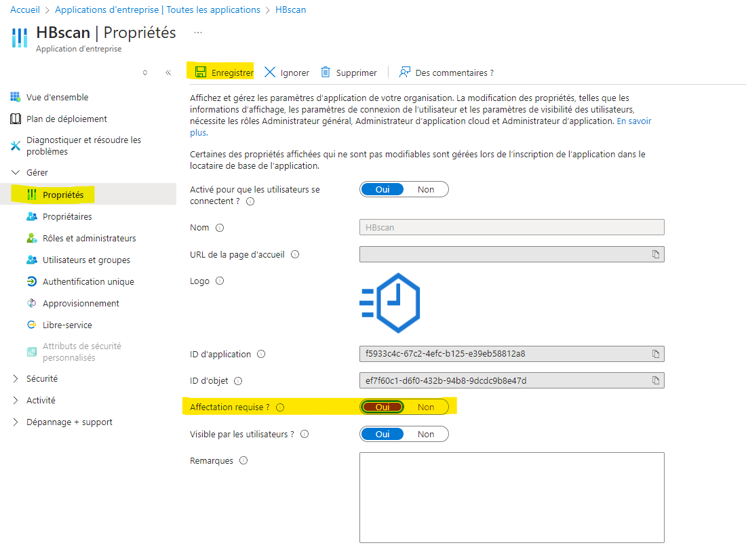Click the Libre-service icon
This screenshot has height=560, width=746.
[31, 325]
